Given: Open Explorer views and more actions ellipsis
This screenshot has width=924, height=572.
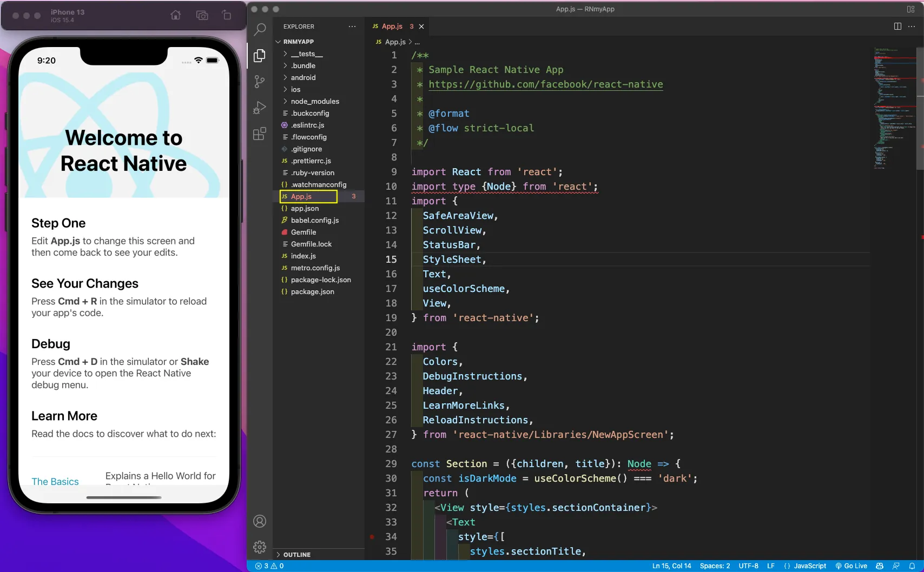Looking at the screenshot, I should pos(352,26).
